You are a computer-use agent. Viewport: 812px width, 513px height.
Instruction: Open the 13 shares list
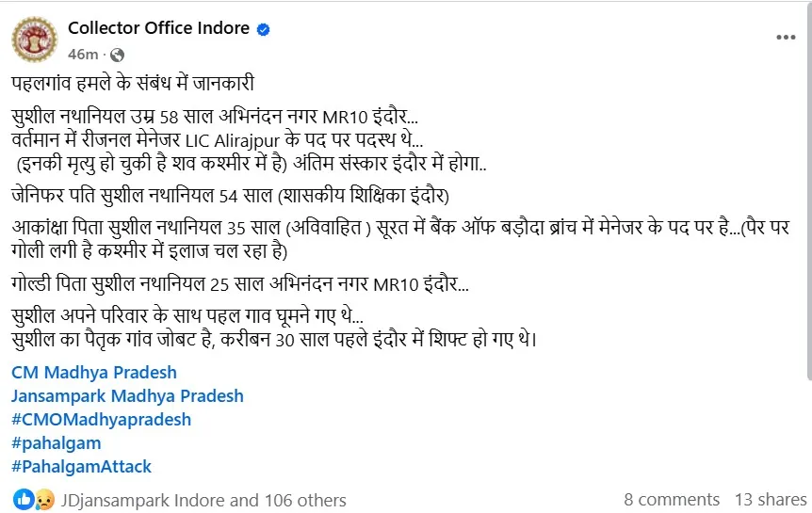771,500
